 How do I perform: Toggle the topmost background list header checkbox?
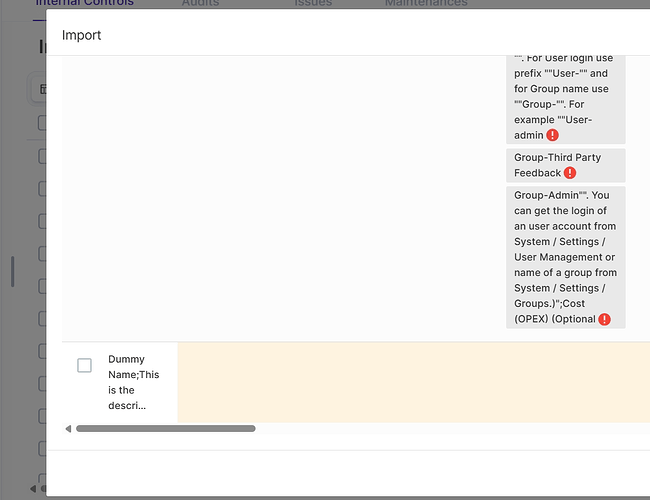42,123
